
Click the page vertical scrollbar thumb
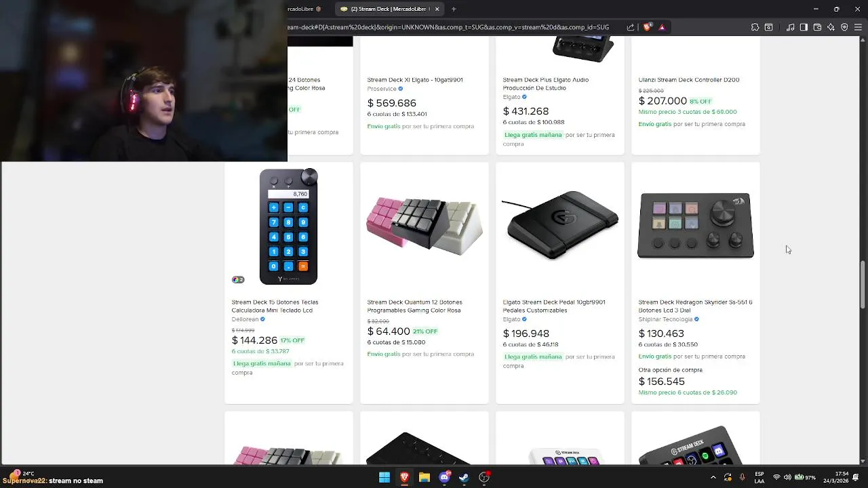(x=863, y=285)
